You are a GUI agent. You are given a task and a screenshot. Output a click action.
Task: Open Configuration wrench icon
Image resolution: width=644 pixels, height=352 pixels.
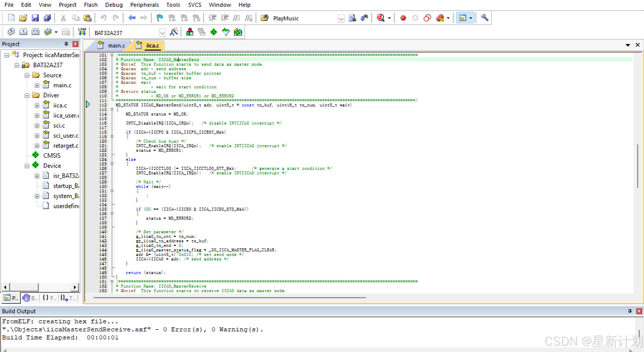click(x=484, y=18)
